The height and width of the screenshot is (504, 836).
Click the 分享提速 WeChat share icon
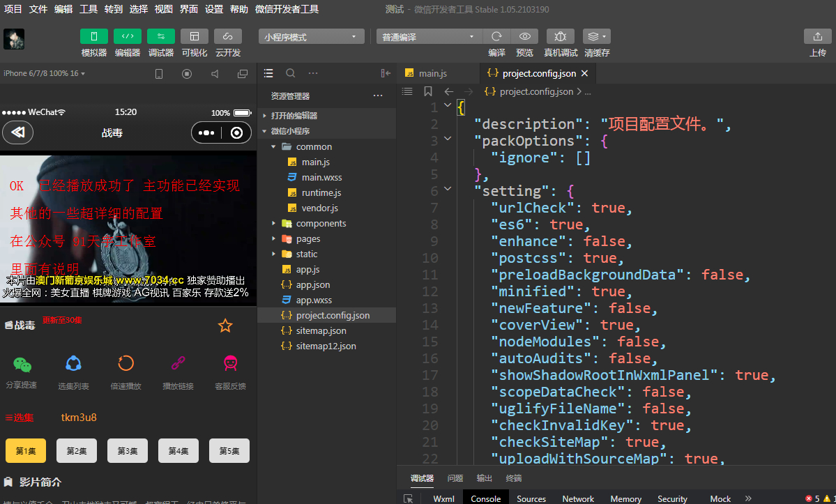coord(22,365)
